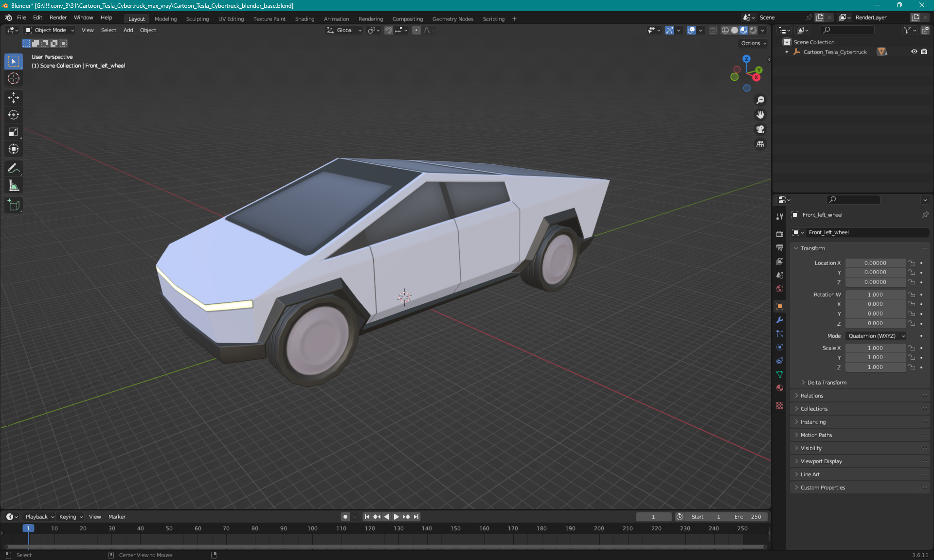Click the pan view hand icon
This screenshot has height=560, width=934.
760,115
